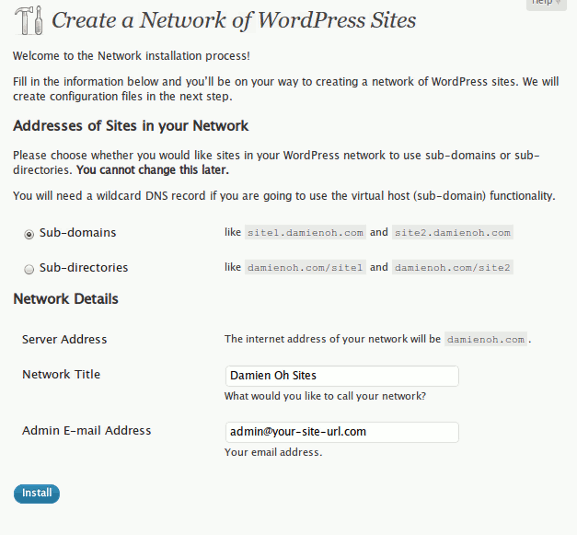Click the 'Admin E-mail Address' label

tap(86, 431)
